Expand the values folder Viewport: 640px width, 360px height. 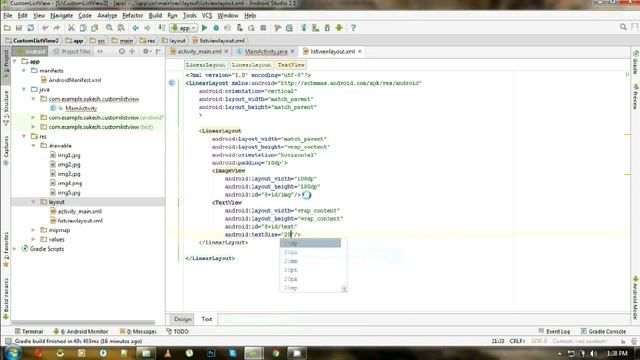pyautogui.click(x=33, y=240)
